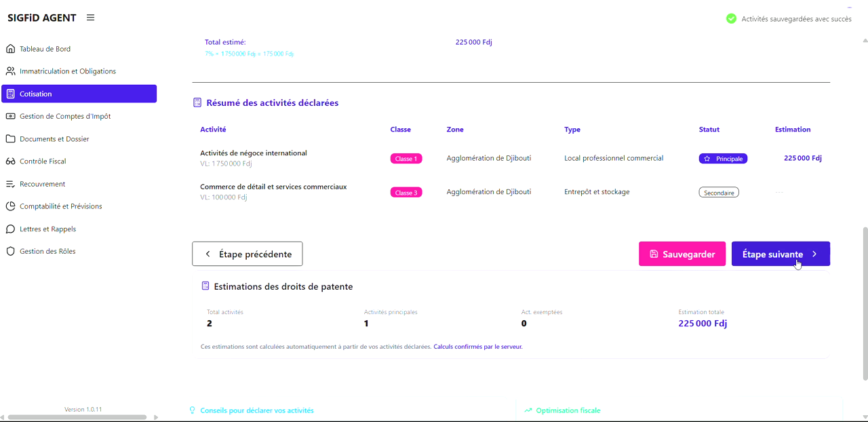Click the calculator icon beside Résumé des activités déclarées
Image resolution: width=868 pixels, height=422 pixels.
coord(197,102)
